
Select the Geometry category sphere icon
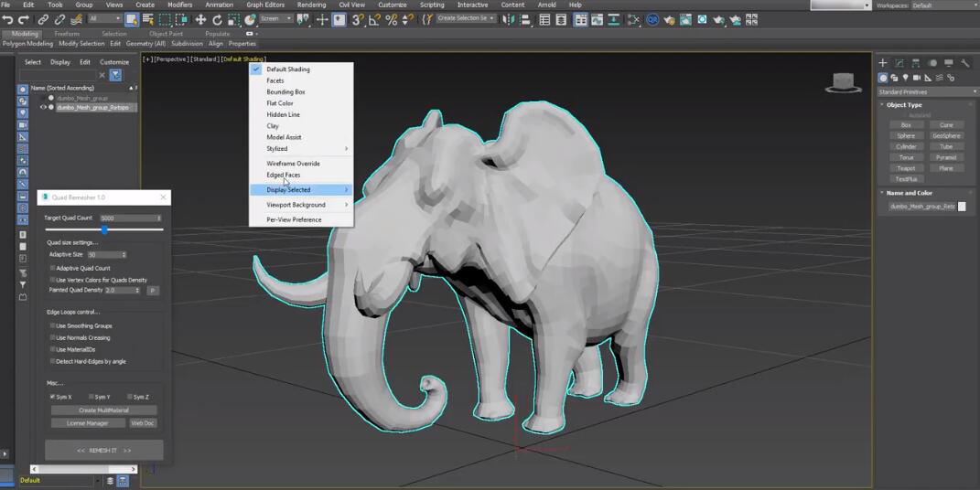point(882,78)
